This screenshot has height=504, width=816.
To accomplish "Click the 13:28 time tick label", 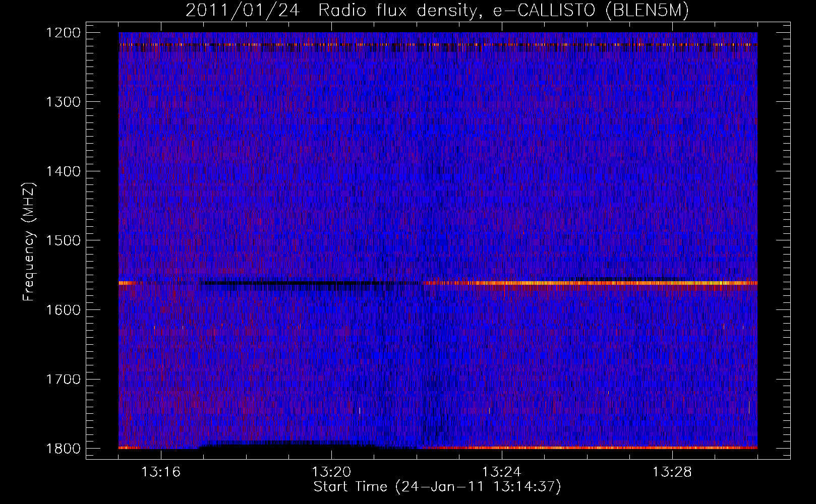I will (x=672, y=472).
